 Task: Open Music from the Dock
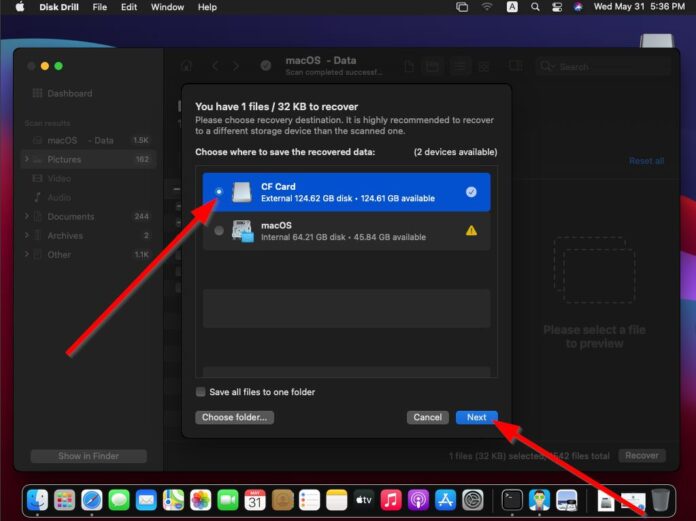[391, 500]
